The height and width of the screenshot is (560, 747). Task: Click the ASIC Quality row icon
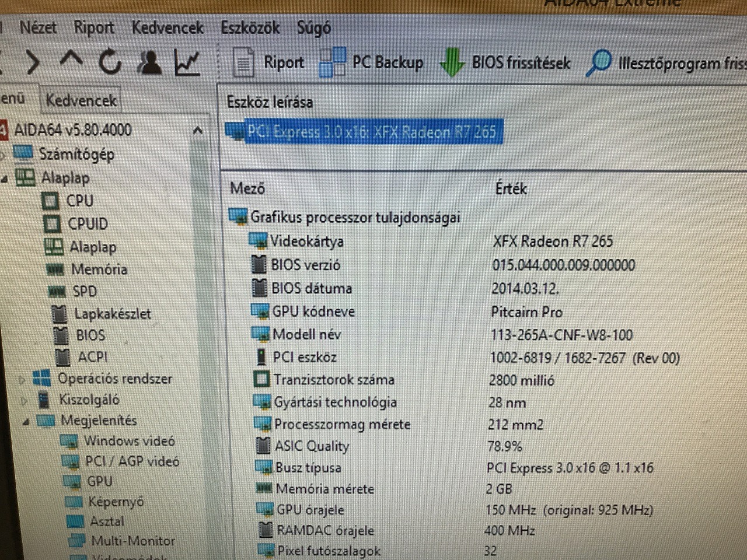pos(263,446)
